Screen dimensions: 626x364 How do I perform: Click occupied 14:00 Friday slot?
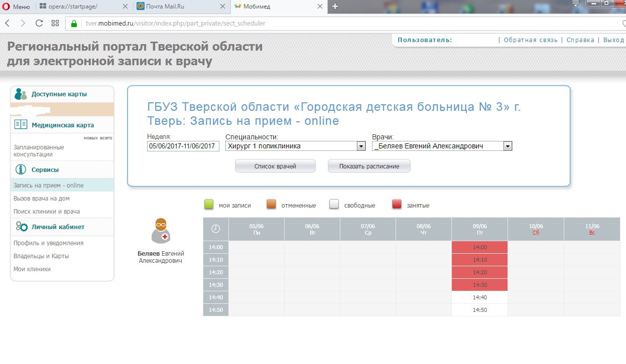(x=480, y=247)
